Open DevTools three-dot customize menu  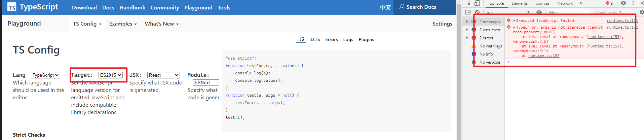point(633,3)
